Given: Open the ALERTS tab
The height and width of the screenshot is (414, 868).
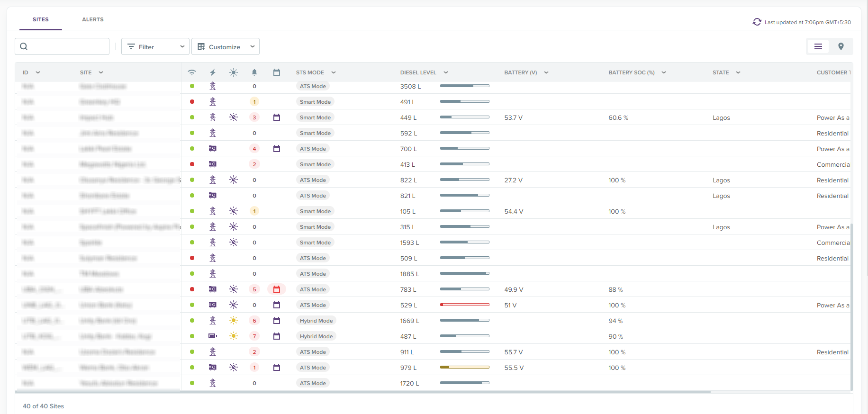Looking at the screenshot, I should coord(93,19).
